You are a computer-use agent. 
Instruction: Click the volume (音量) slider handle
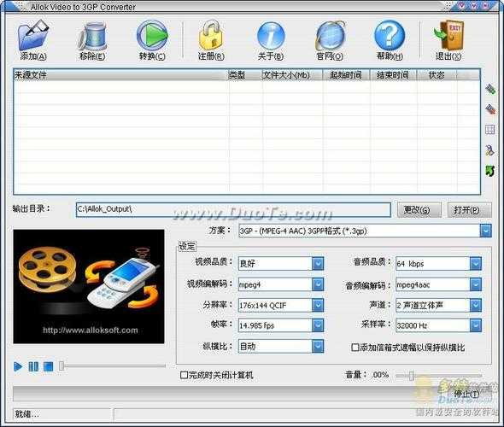(x=411, y=375)
